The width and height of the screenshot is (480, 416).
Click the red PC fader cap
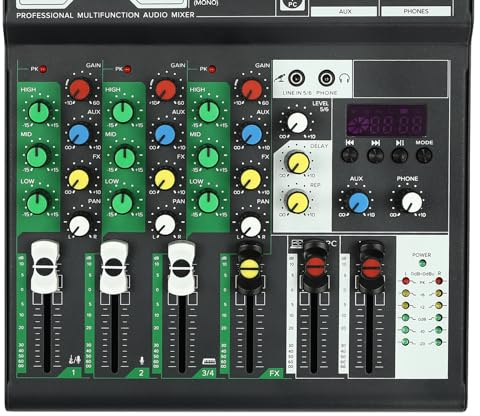tap(315, 267)
